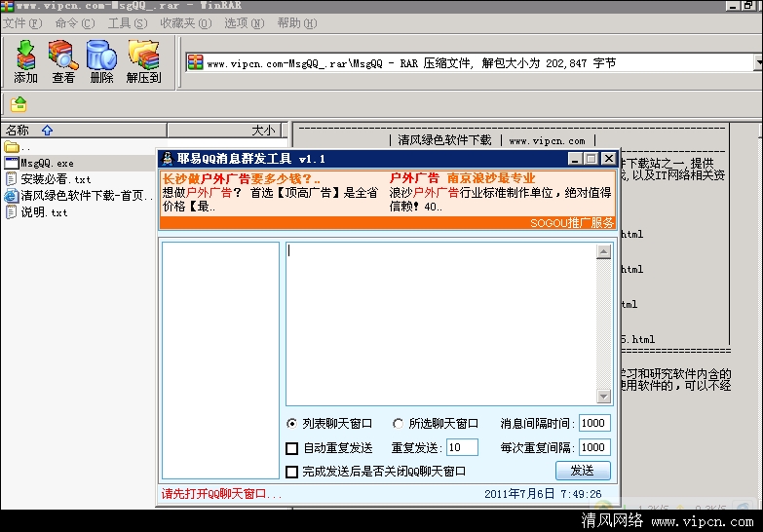This screenshot has height=532, width=763.
Task: Click the RAR archive icon in address bar
Action: pos(195,62)
